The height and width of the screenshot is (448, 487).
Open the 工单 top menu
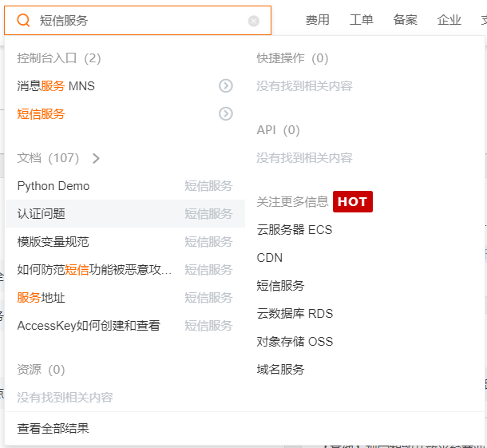(x=361, y=20)
